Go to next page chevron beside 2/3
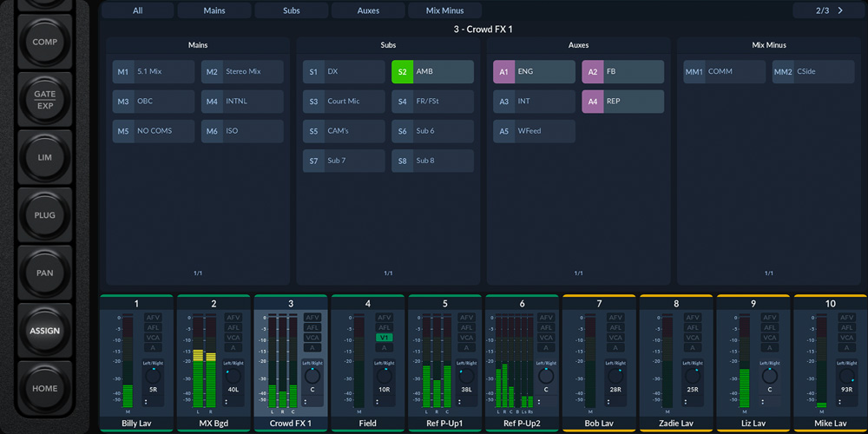This screenshot has height=434, width=868. point(840,10)
